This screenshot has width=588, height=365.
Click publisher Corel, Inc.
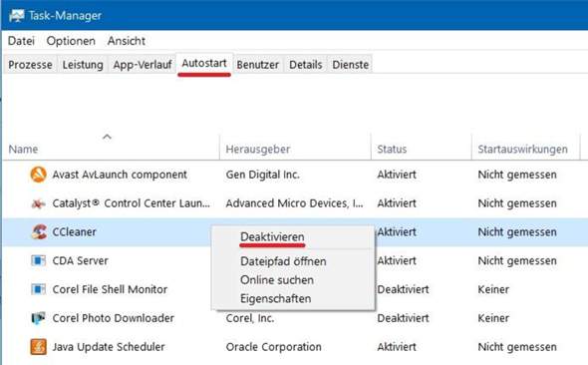250,318
